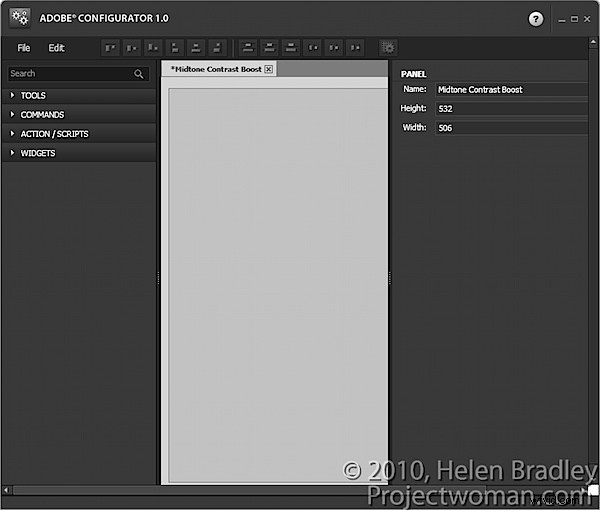Click the distribute top edges icon
The width and height of the screenshot is (600, 510).
point(248,48)
